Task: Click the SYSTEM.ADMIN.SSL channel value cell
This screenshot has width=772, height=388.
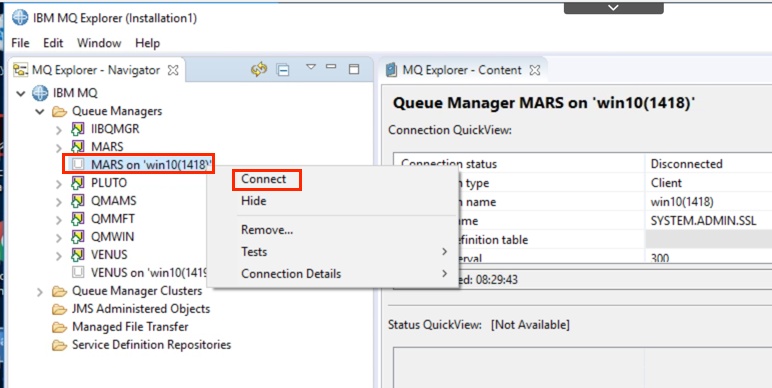Action: [708, 221]
